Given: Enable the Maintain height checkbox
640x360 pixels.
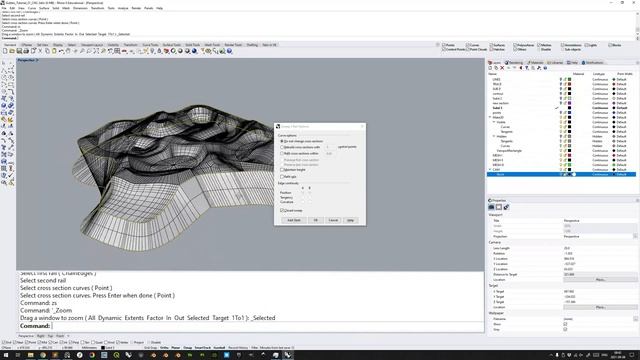Looking at the screenshot, I should pyautogui.click(x=282, y=170).
